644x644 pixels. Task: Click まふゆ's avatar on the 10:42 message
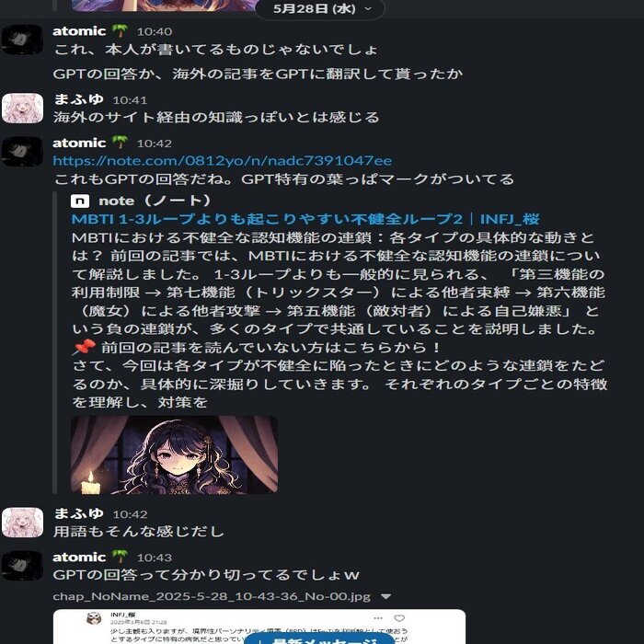point(22,523)
